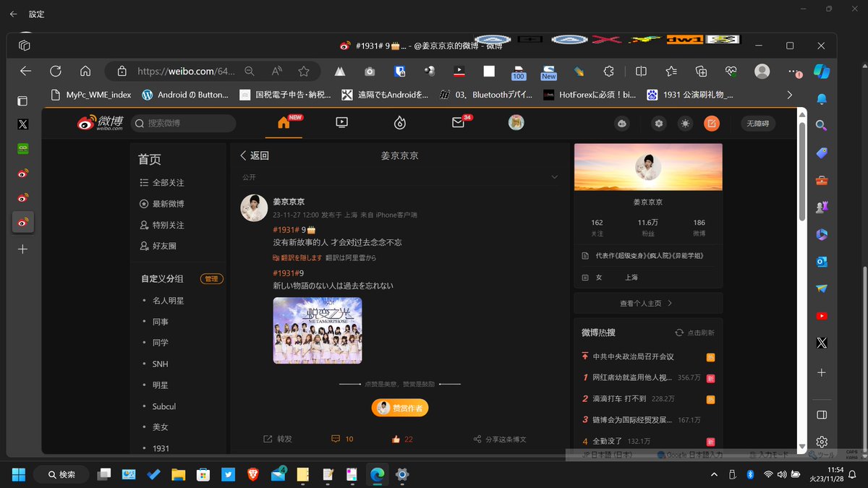Image resolution: width=868 pixels, height=488 pixels.
Task: Open the 明星 group
Action: (161, 385)
